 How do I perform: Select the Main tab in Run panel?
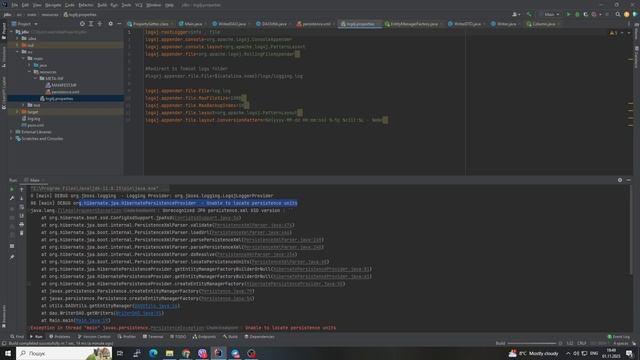(33, 180)
